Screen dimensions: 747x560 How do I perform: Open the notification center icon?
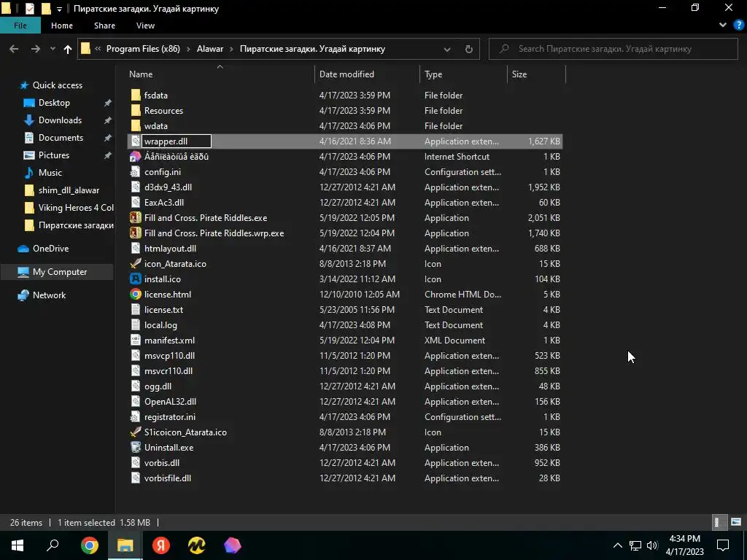(723, 545)
